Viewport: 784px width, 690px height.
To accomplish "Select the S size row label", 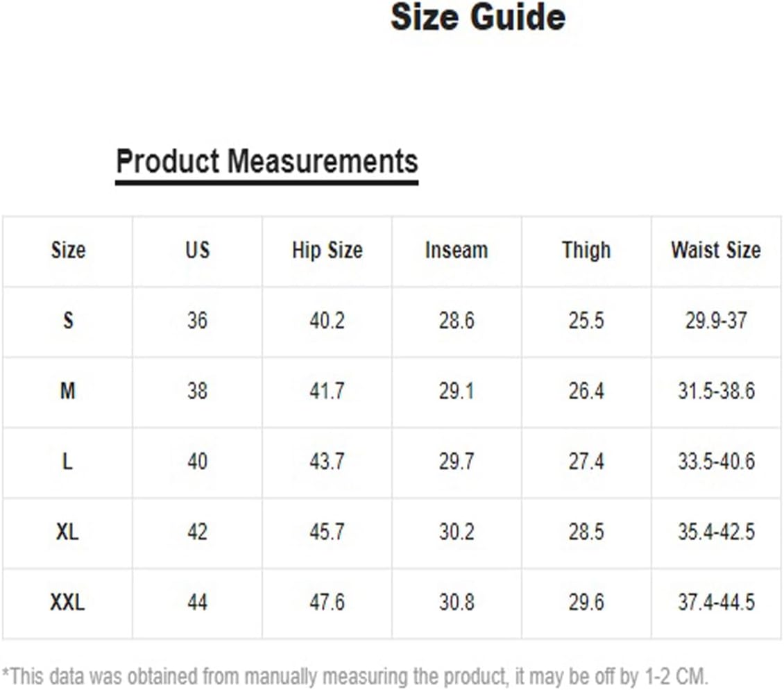I will pos(68,320).
